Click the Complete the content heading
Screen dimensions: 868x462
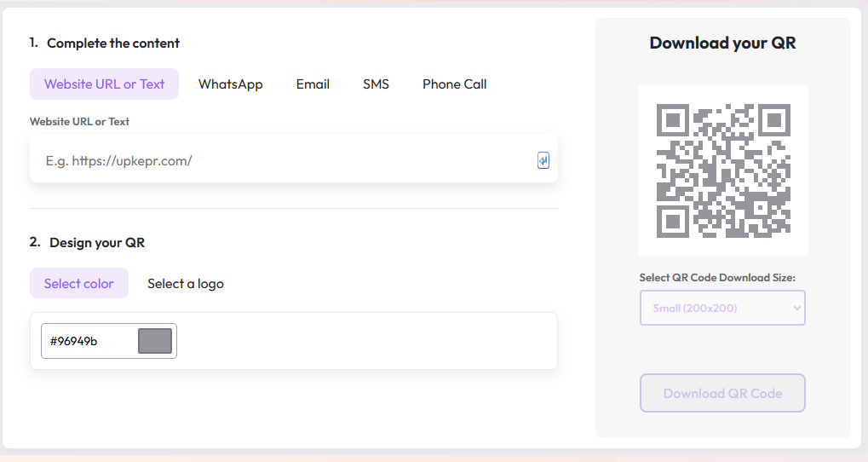[x=112, y=43]
